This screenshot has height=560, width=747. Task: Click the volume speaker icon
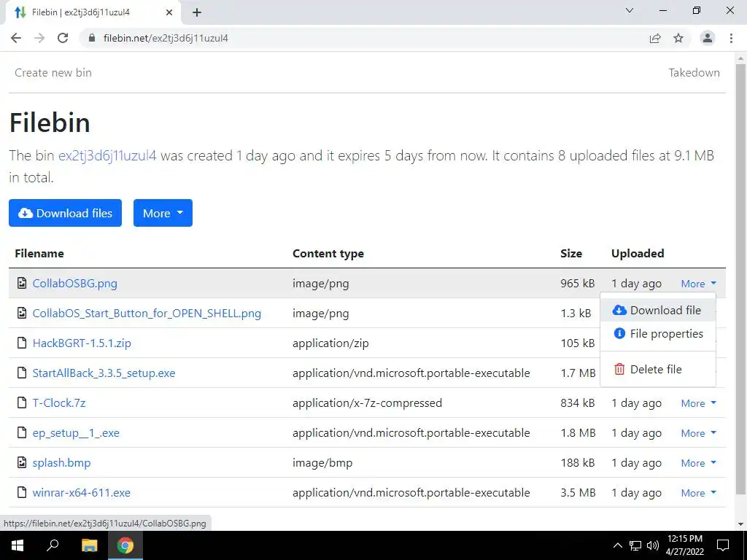click(653, 545)
